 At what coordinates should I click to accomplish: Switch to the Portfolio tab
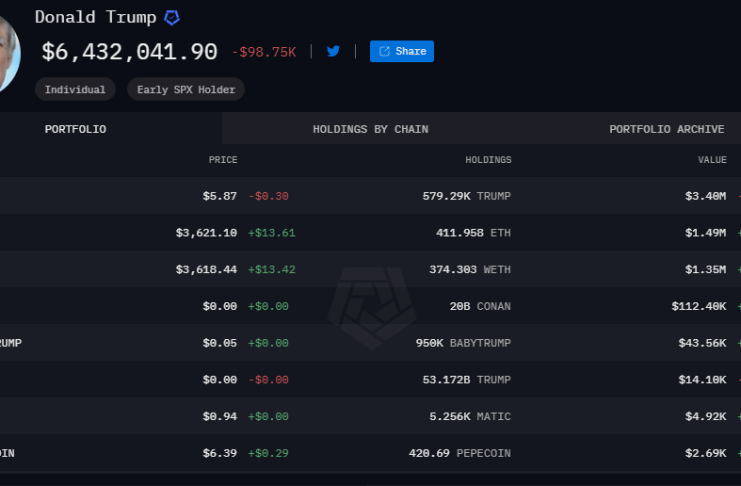(x=75, y=129)
